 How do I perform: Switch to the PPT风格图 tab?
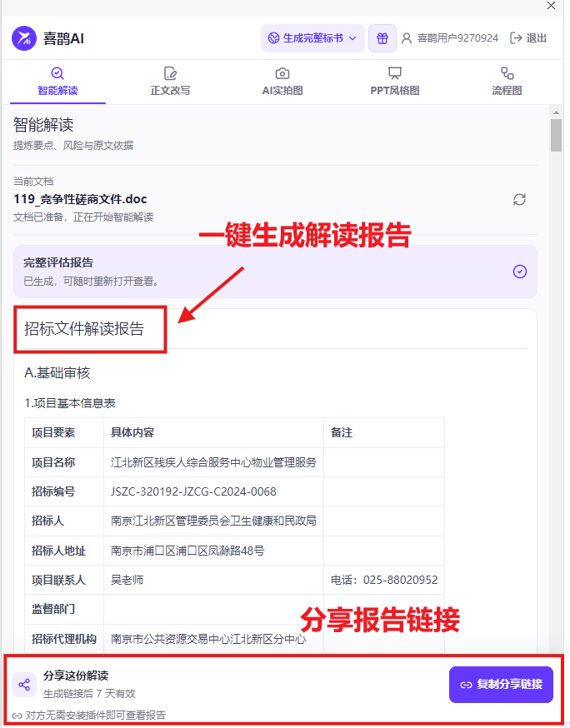coord(395,82)
